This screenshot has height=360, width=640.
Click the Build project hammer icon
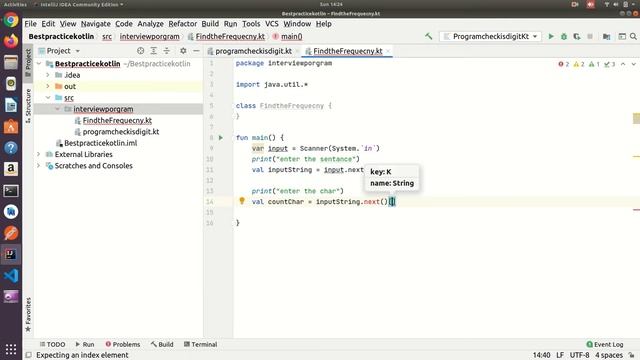(429, 36)
